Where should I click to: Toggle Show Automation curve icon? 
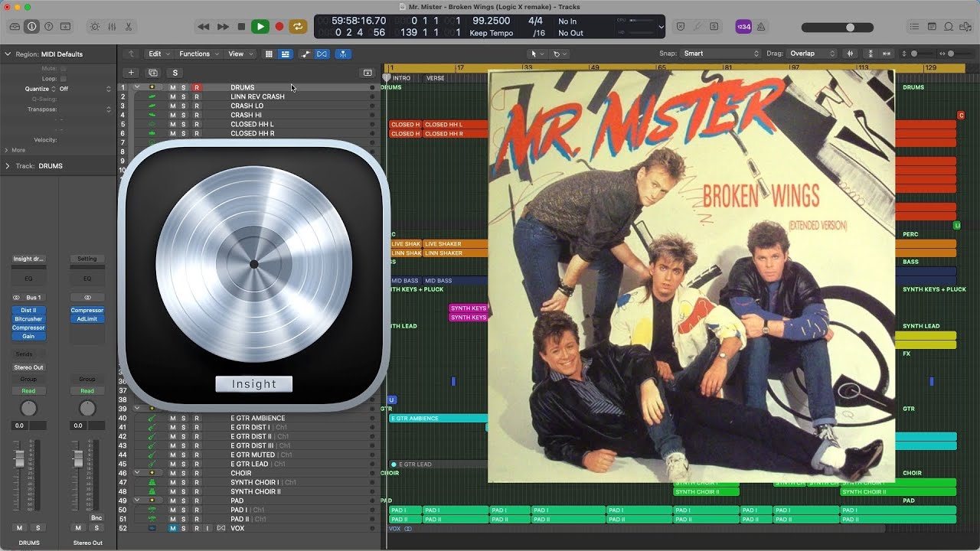click(x=305, y=54)
